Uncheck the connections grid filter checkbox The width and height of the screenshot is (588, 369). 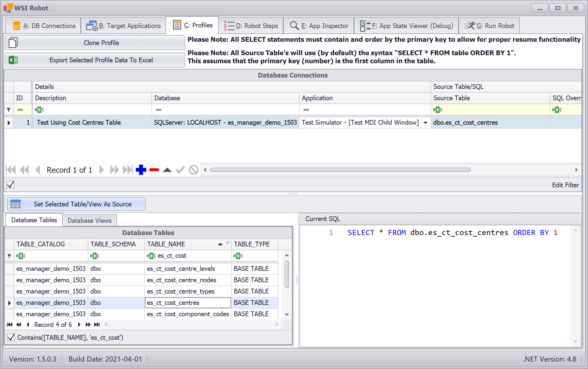[x=11, y=185]
